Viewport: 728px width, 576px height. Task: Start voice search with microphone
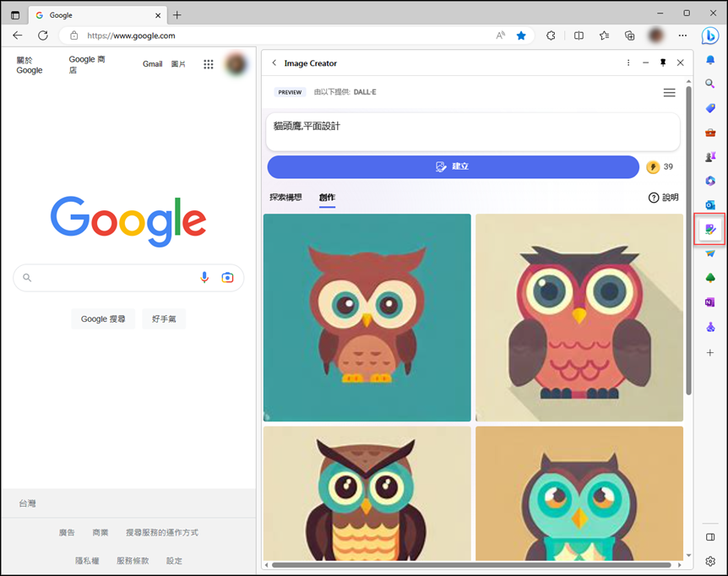point(204,278)
